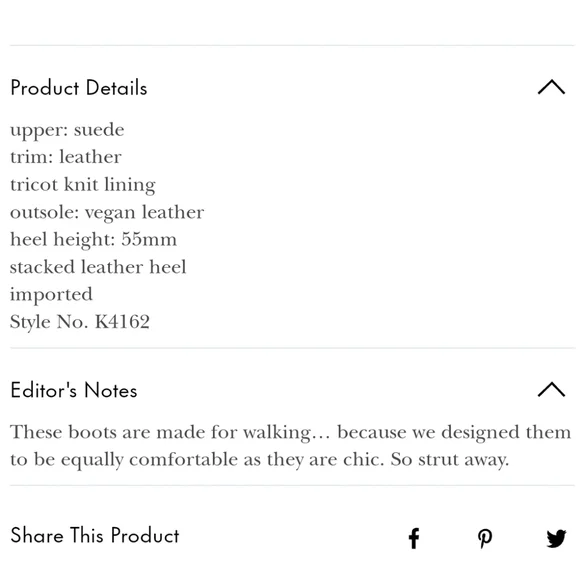Screen dimensions: 580x579
Task: Share product on Pinterest icon
Action: (485, 538)
